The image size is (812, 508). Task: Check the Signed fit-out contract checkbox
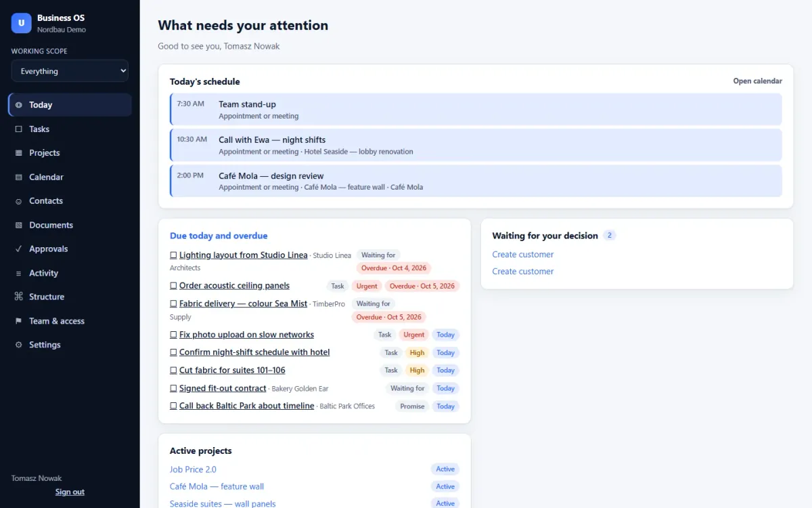pos(173,389)
